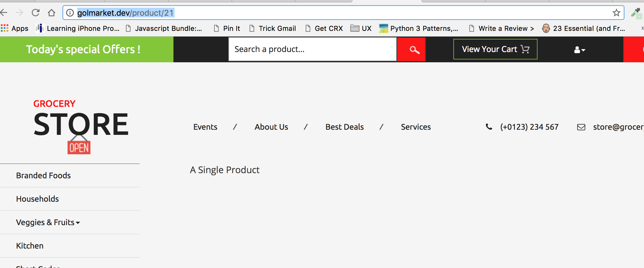This screenshot has height=268, width=644.
Task: Click in the product search field
Action: pos(312,49)
